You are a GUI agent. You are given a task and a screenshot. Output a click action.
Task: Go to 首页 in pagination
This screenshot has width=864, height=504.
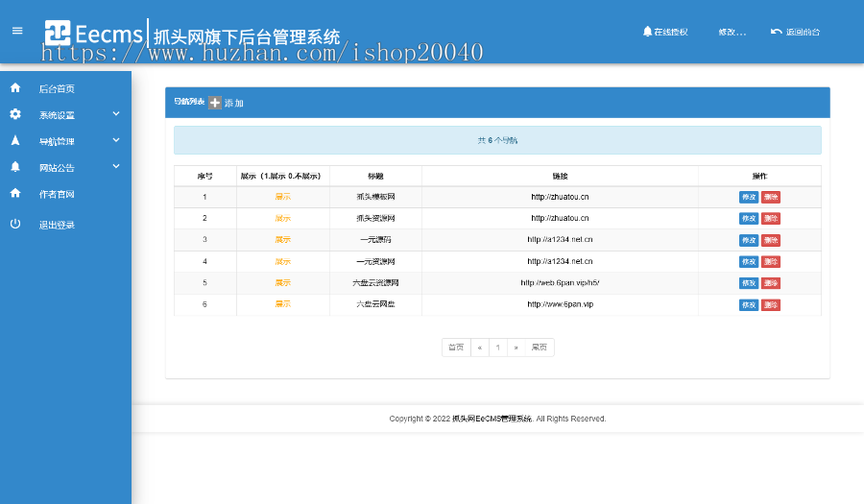click(x=456, y=348)
